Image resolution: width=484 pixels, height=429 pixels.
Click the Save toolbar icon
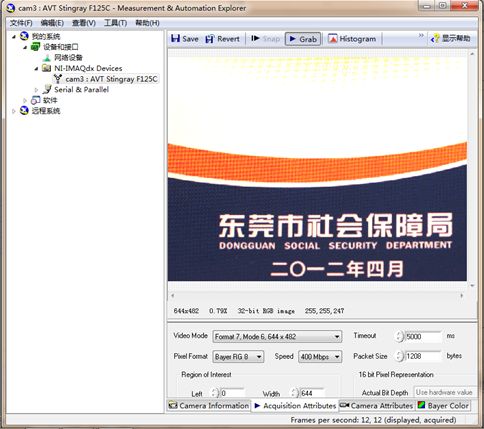pos(175,39)
